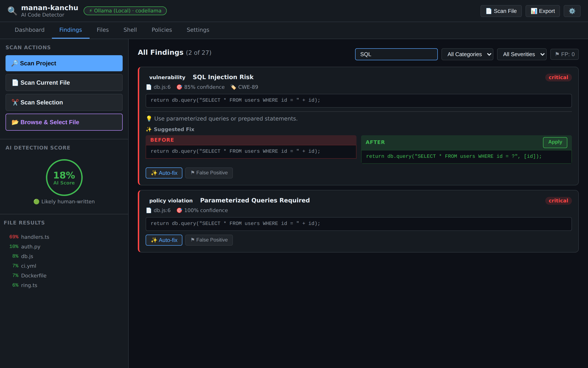Click the CWE-89 label

(x=248, y=87)
